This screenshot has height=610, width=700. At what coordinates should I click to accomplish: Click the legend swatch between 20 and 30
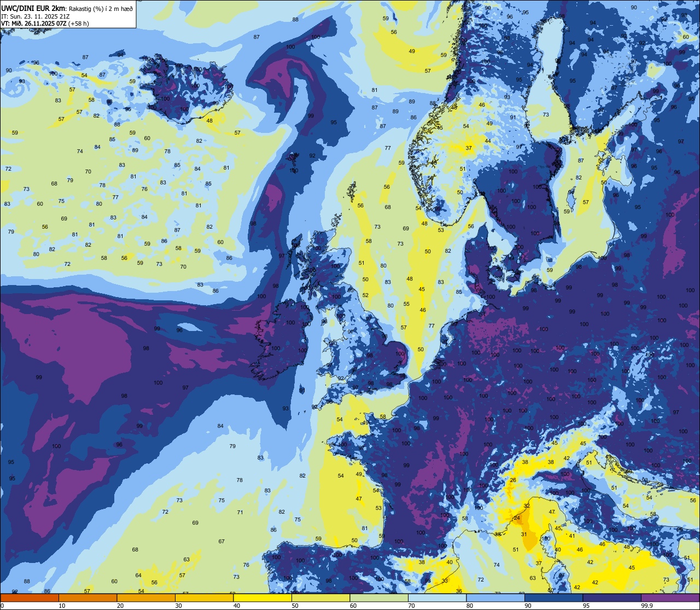pyautogui.click(x=146, y=598)
